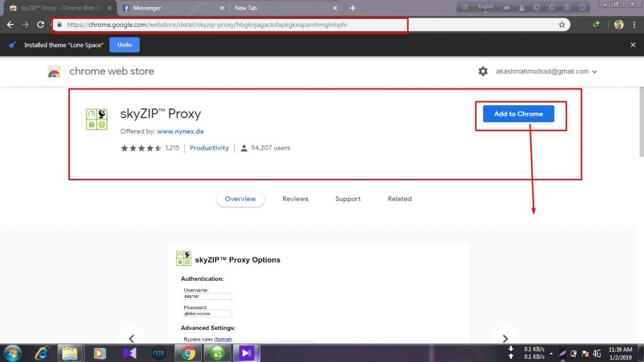Click the Chrome icon in taskbar
Image resolution: width=644 pixels, height=362 pixels.
[x=188, y=353]
